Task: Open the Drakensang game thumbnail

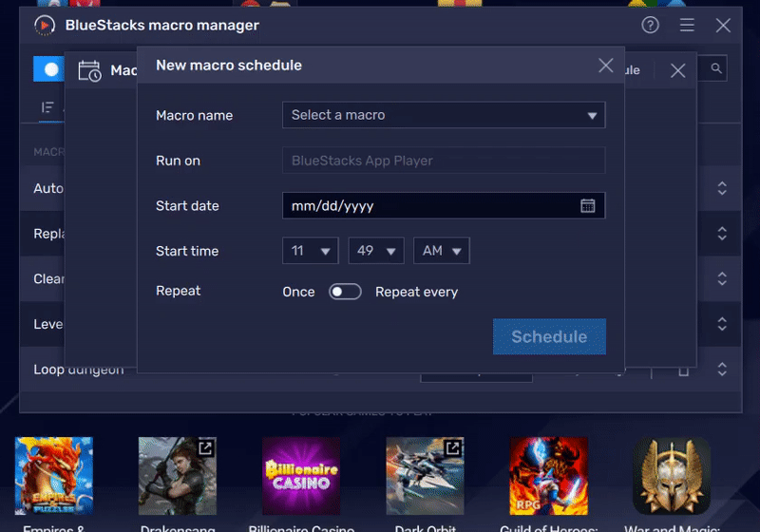Action: (178, 476)
